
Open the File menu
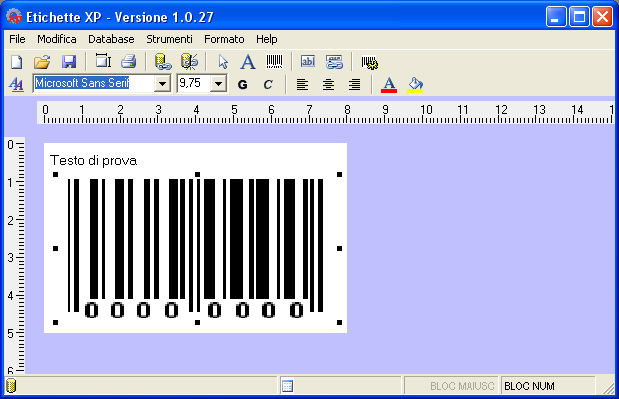17,39
